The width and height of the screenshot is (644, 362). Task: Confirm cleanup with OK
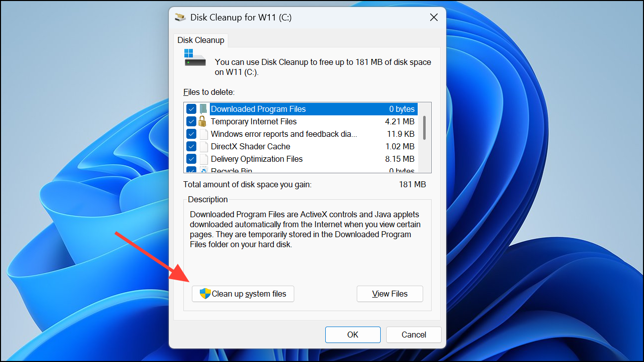(x=353, y=335)
